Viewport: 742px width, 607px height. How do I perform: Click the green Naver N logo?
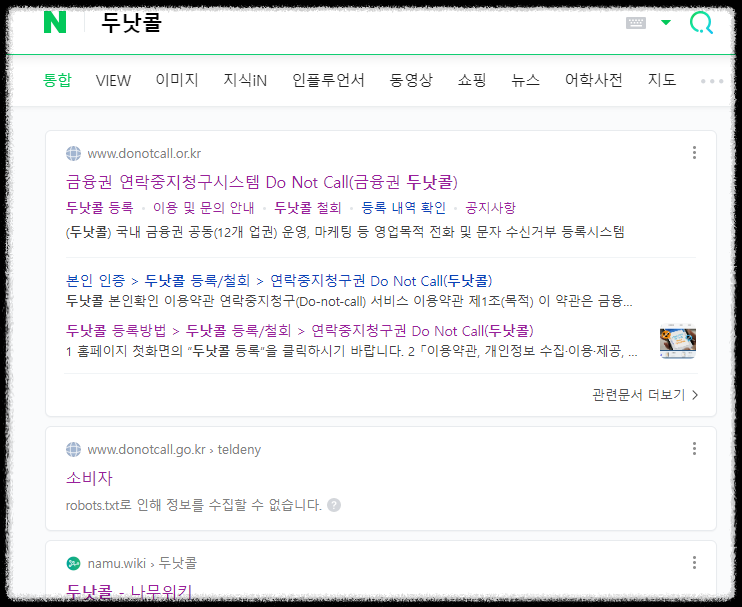click(55, 22)
